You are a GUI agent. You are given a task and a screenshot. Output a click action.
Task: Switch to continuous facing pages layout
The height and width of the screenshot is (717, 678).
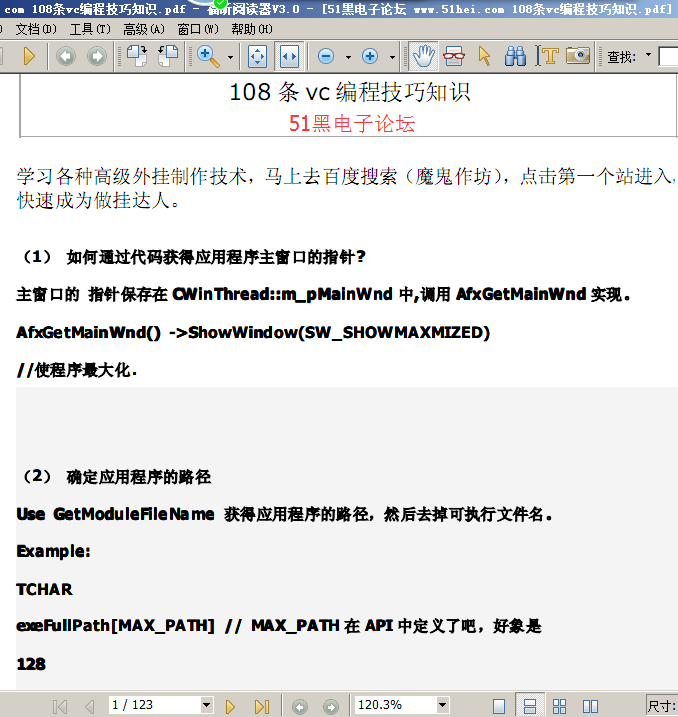click(560, 706)
